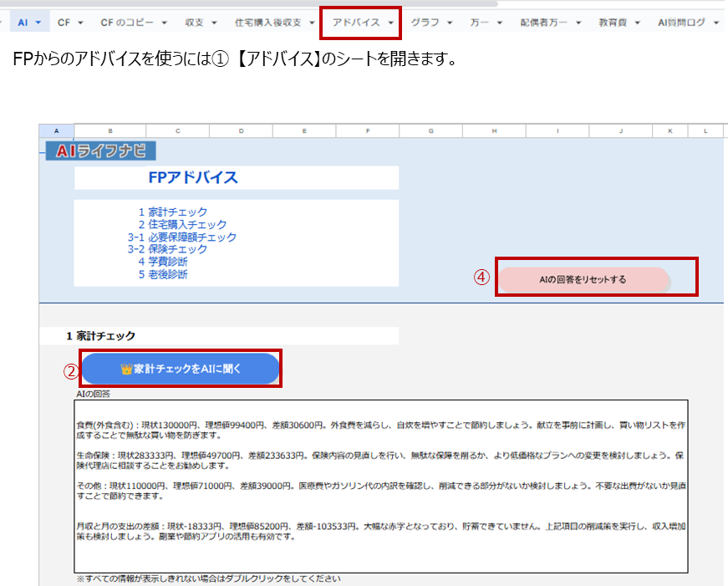Open the 教育費 tab dropdown arrow
The height and width of the screenshot is (586, 728).
(x=638, y=23)
